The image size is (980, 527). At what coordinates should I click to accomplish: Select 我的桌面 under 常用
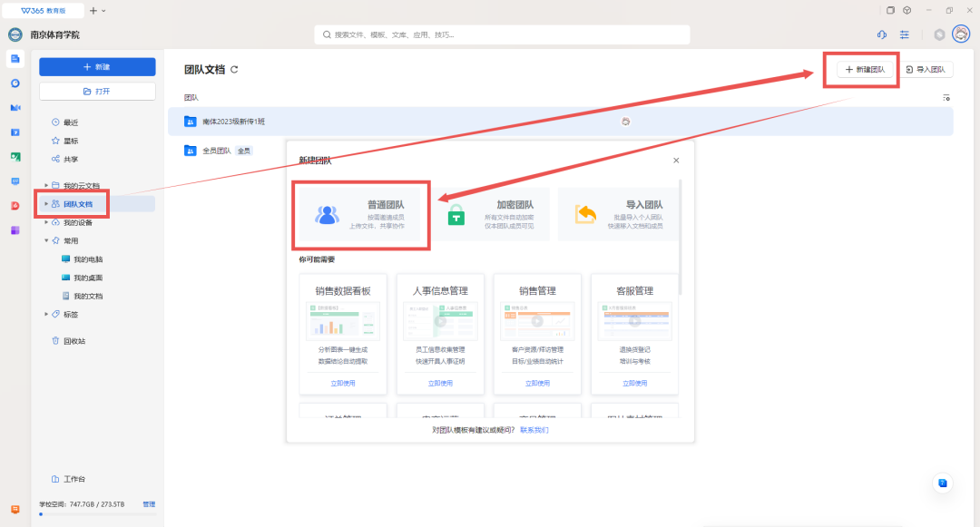(x=83, y=278)
